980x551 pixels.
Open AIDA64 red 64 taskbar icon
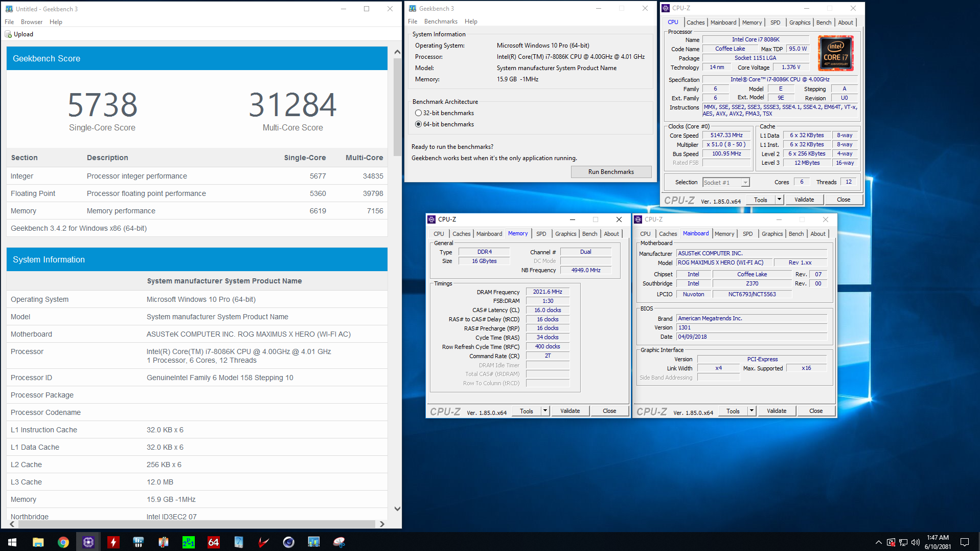[213, 542]
